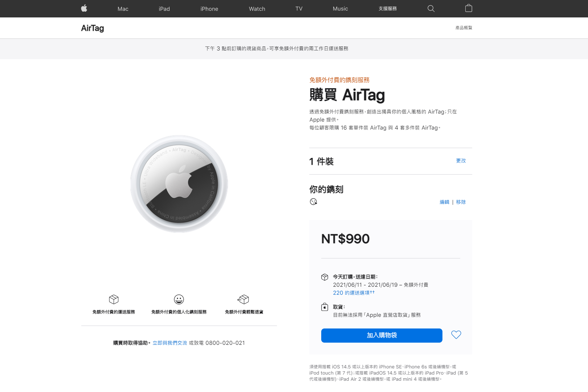Click the Apple logo in navigation bar
The image size is (588, 392).
pyautogui.click(x=84, y=8)
